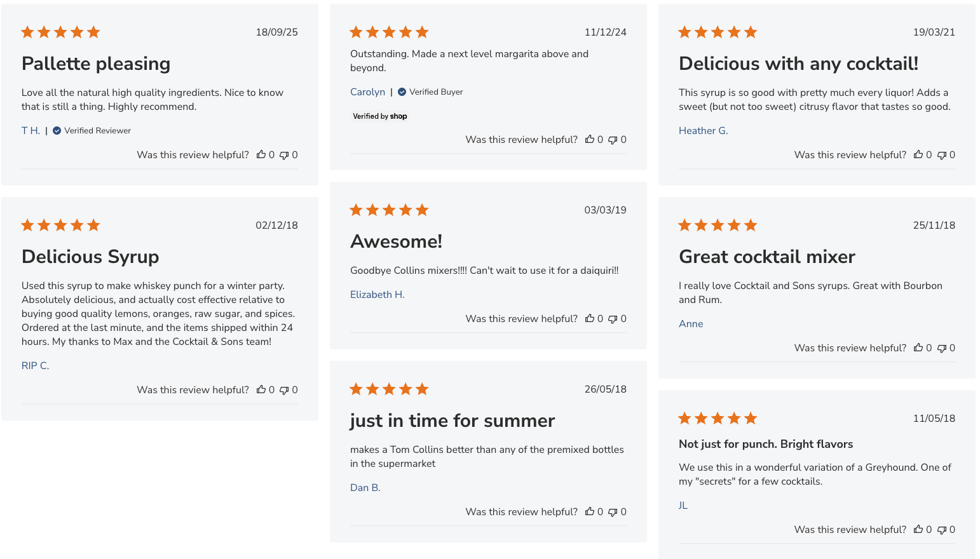This screenshot has height=559, width=980.
Task: Click reviewer name Heather G.
Action: (x=703, y=131)
